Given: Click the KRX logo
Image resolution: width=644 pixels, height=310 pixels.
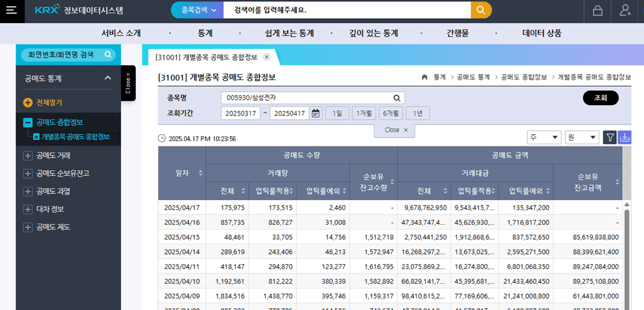Looking at the screenshot, I should (46, 11).
